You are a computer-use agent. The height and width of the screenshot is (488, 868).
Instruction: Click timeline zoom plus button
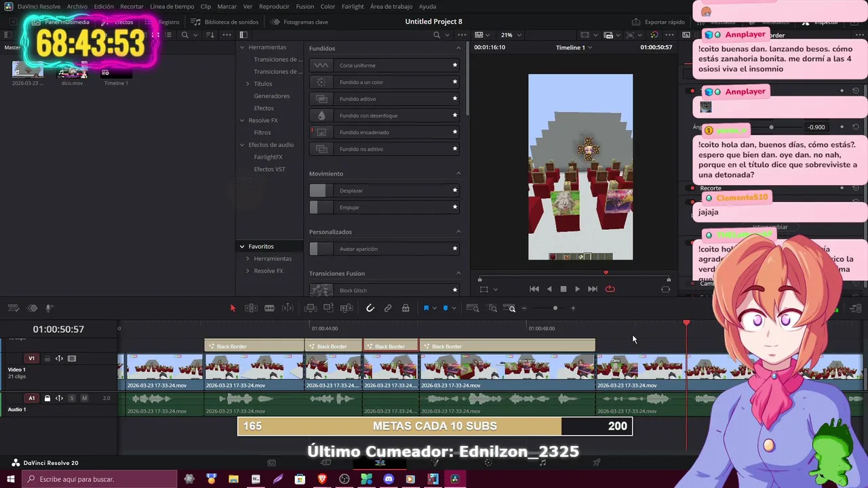tap(573, 308)
